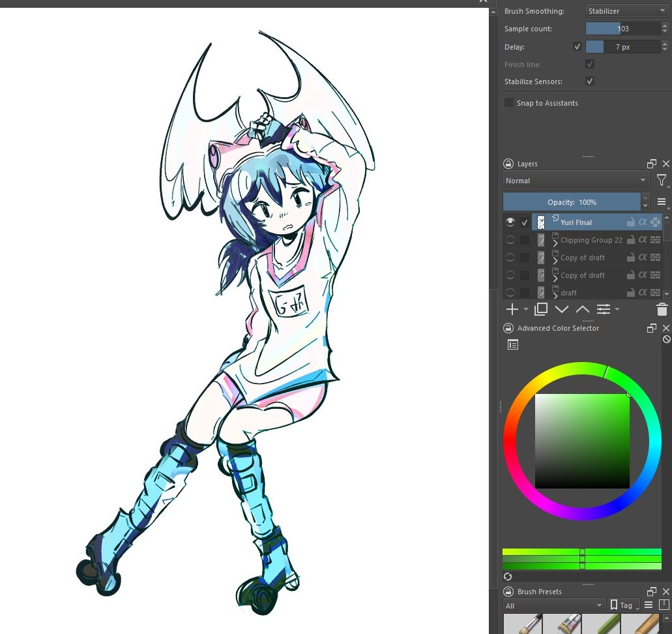Click the Yuri Final layer thumbnail
The height and width of the screenshot is (634, 672).
click(x=541, y=222)
